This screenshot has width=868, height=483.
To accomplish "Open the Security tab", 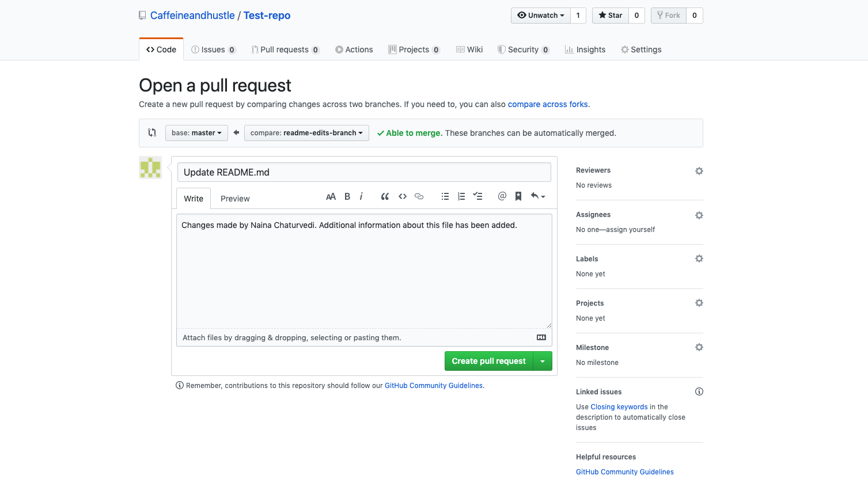I will coord(524,50).
